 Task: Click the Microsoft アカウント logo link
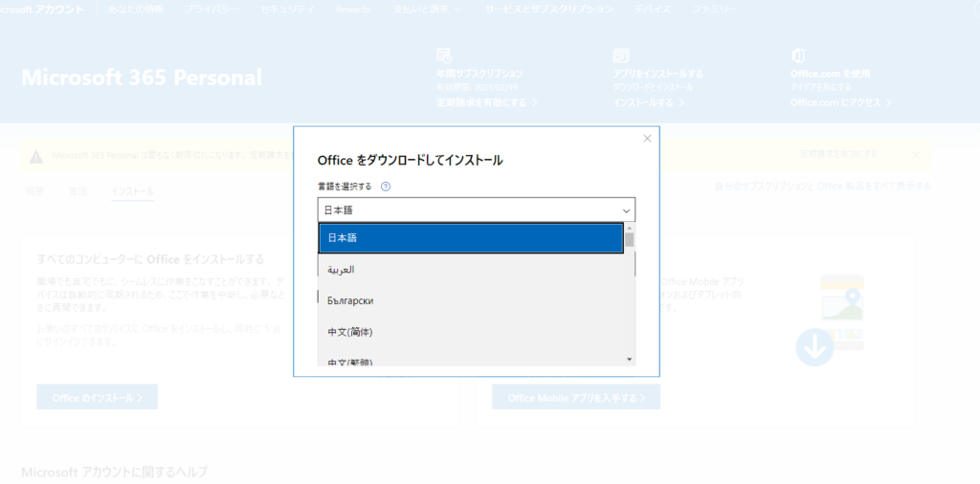(x=42, y=10)
